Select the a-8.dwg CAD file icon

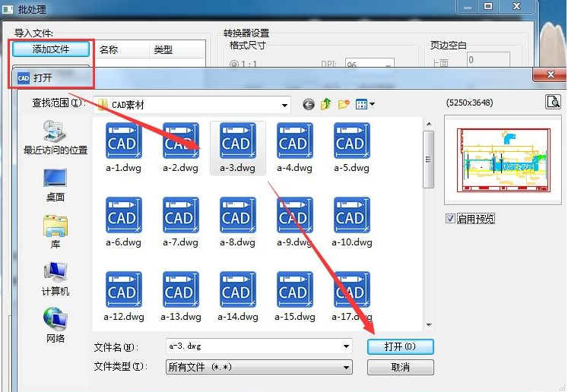click(x=238, y=215)
